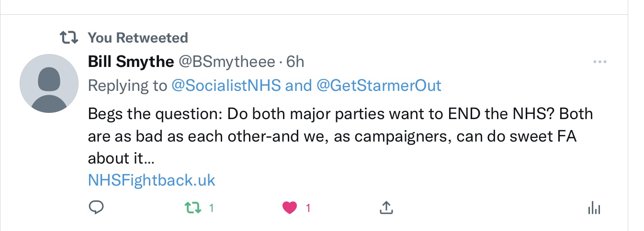Click the reply speech bubble icon
The height and width of the screenshot is (231, 644).
[x=96, y=207]
